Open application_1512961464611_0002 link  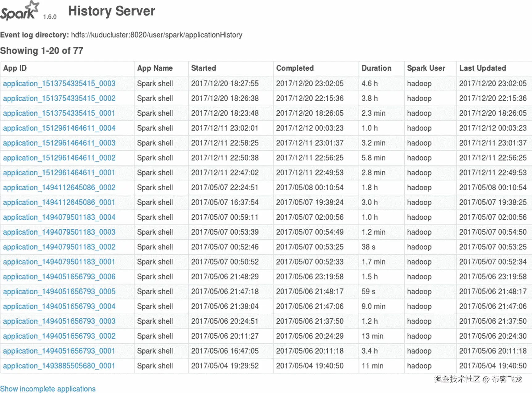point(59,158)
